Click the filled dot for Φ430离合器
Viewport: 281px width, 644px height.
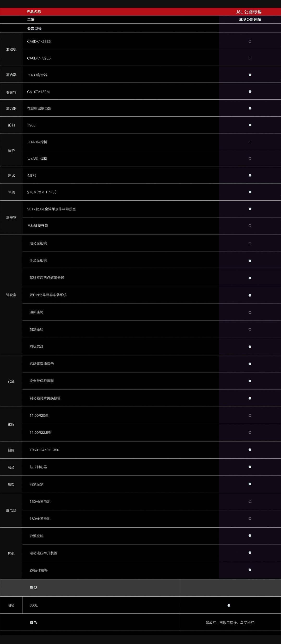250,75
